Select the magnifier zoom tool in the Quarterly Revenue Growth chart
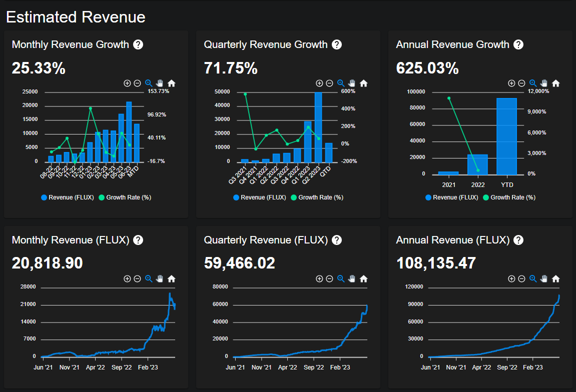Viewport: 576px width, 392px height. coord(341,83)
